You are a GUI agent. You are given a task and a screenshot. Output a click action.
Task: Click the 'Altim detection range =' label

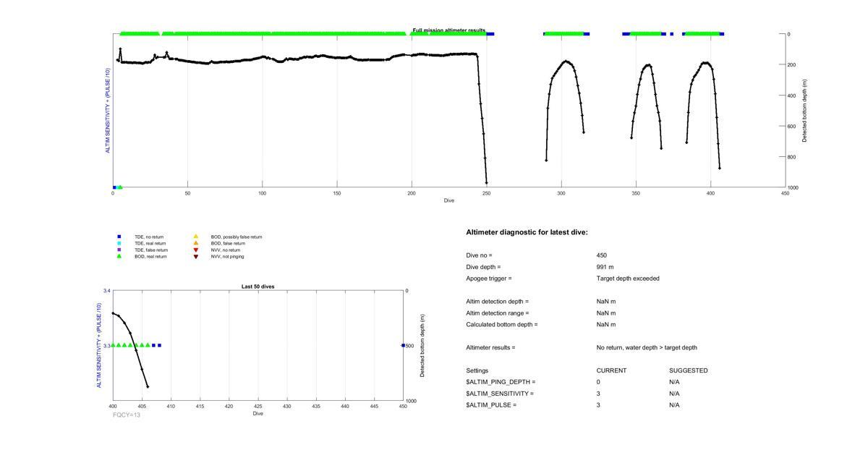(x=498, y=313)
